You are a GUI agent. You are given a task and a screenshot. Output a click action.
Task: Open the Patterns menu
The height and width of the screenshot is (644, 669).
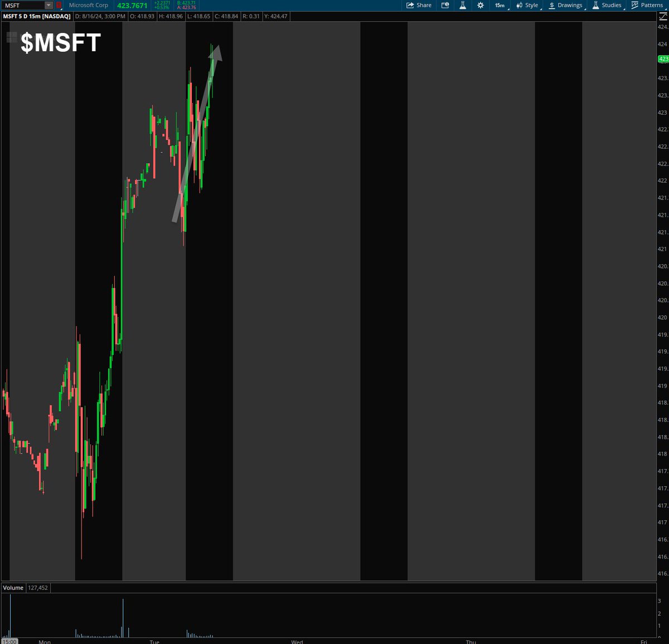pyautogui.click(x=647, y=5)
